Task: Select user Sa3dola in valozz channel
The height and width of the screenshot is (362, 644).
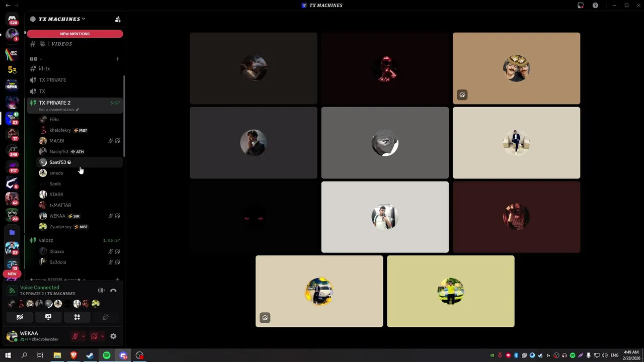Action: [x=79, y=262]
